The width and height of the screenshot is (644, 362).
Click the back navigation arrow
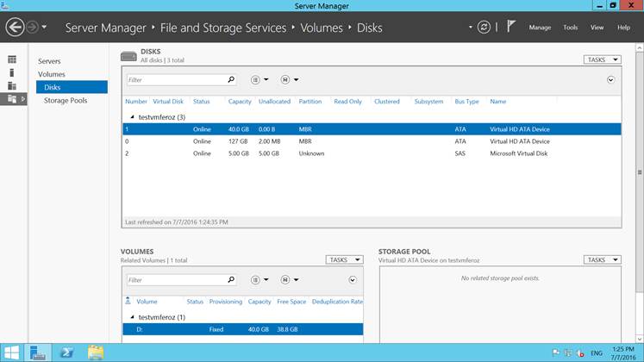14,28
